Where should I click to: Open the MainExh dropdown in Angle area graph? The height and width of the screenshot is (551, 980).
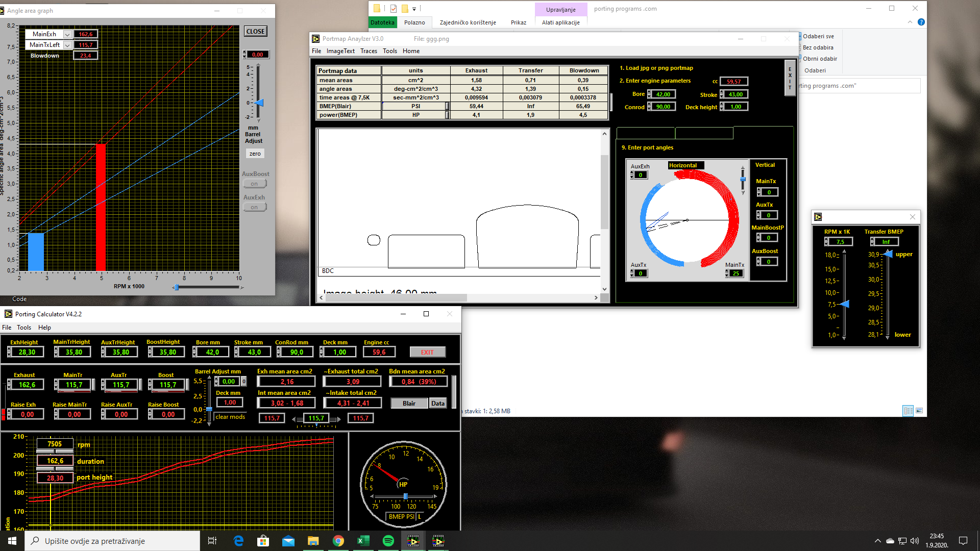click(67, 34)
